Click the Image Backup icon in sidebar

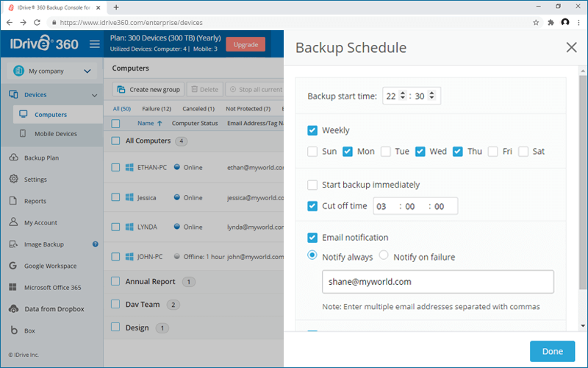pos(13,244)
